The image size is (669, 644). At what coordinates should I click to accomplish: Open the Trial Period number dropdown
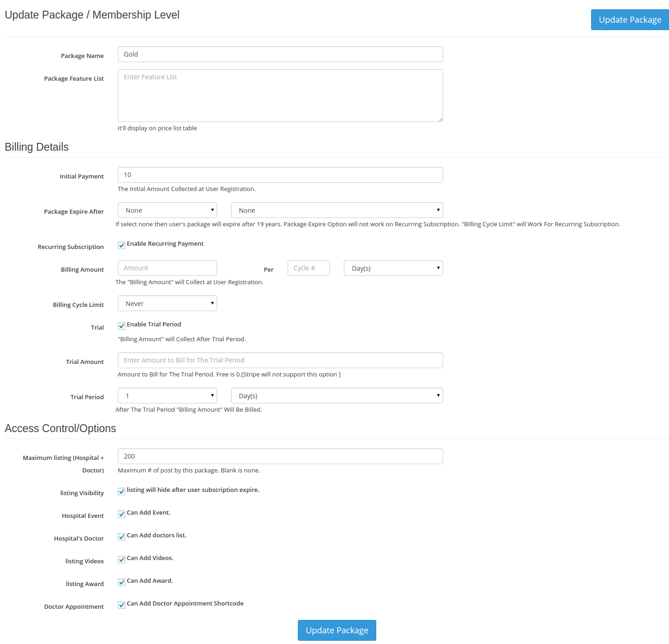[x=167, y=396]
